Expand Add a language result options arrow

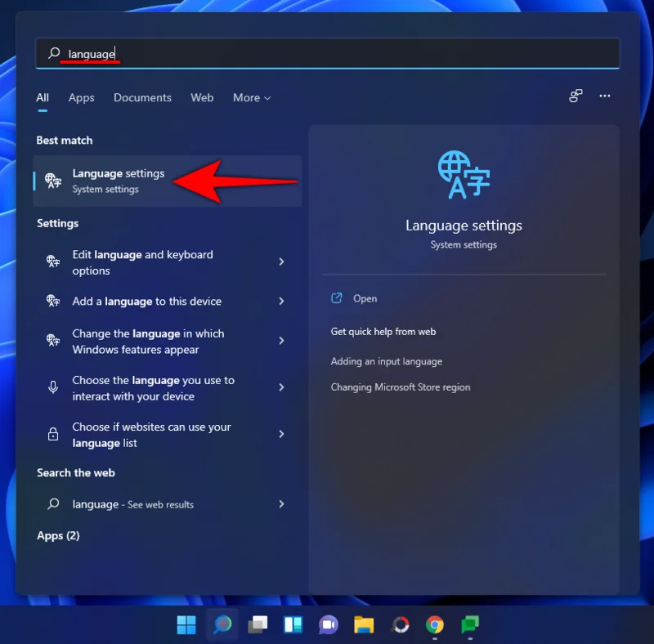[282, 302]
